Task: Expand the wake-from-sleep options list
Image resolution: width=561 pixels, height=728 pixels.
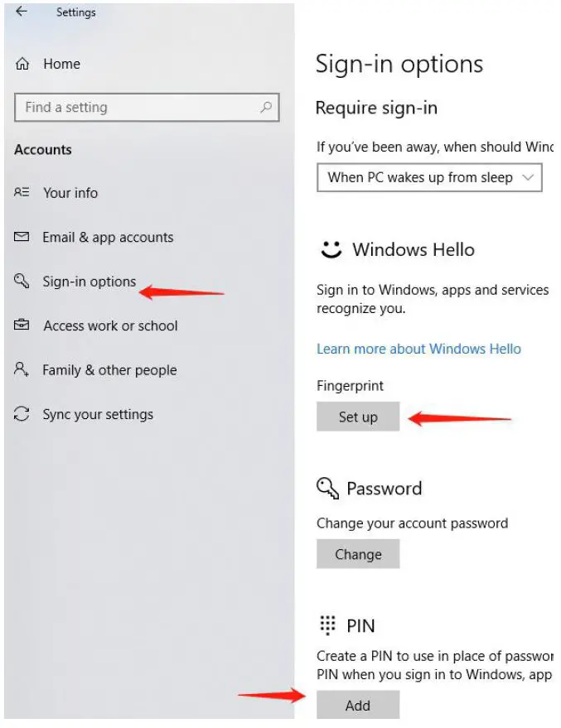Action: tap(529, 177)
